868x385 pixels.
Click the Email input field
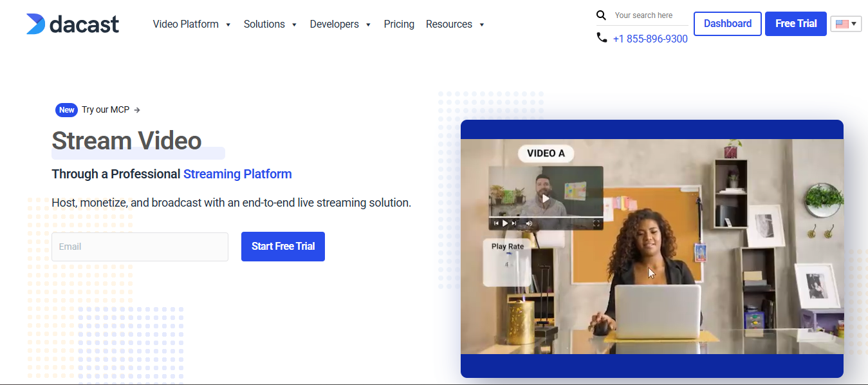click(x=140, y=246)
